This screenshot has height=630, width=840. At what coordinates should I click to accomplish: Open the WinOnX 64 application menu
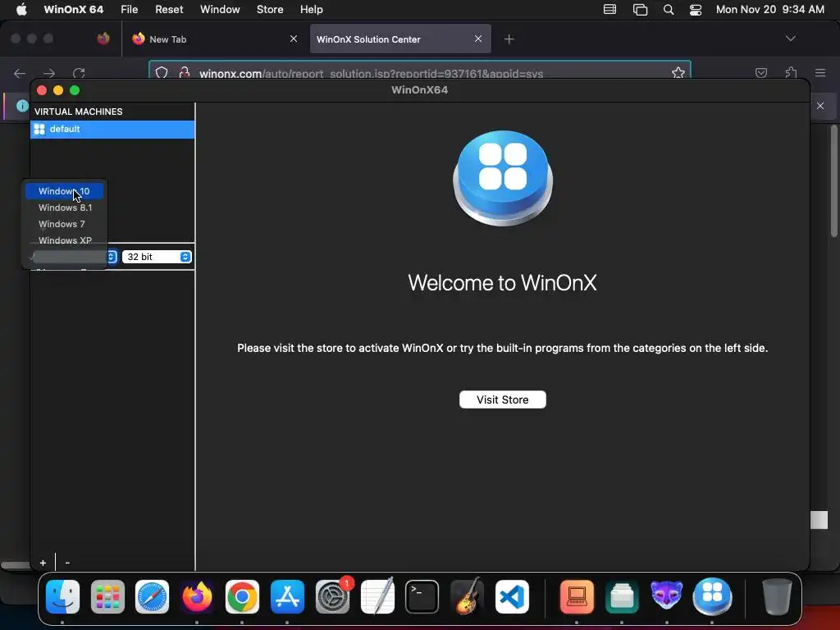tap(74, 10)
